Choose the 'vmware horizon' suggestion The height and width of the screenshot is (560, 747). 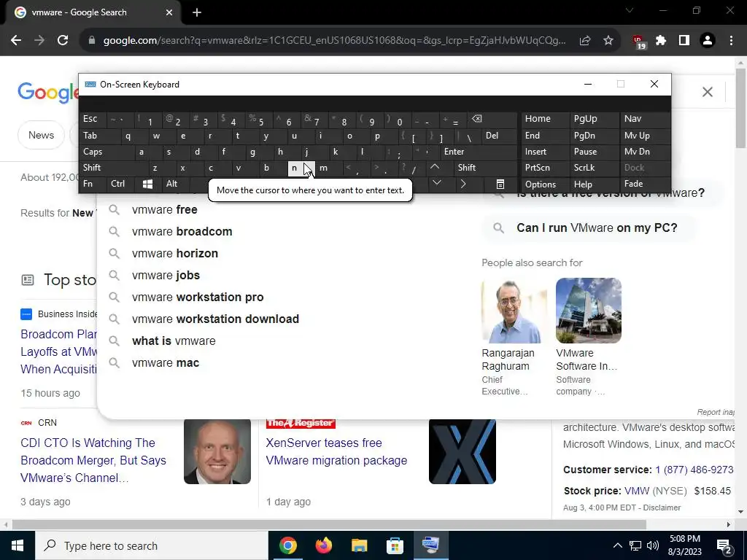pyautogui.click(x=175, y=253)
